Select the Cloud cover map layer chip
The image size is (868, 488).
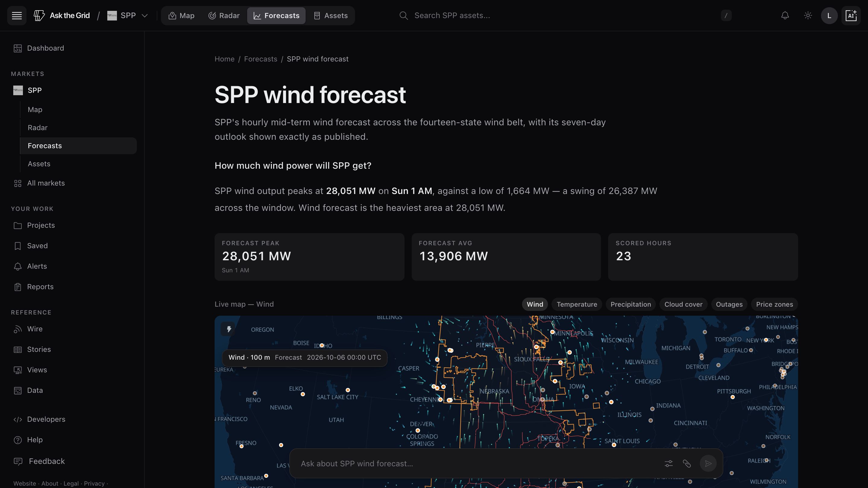point(683,305)
